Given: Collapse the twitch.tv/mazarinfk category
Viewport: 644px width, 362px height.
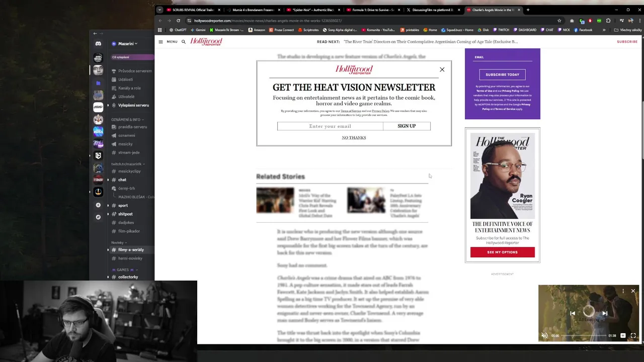Looking at the screenshot, I should [x=128, y=164].
